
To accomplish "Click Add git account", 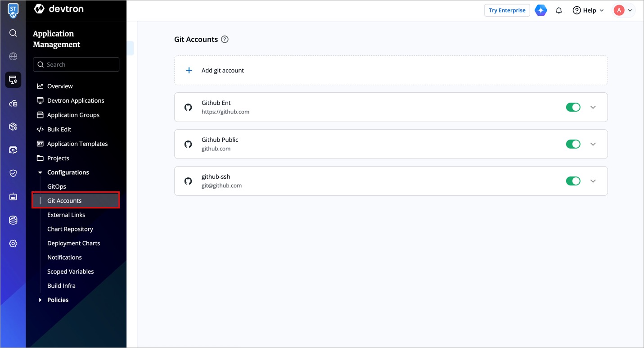I will click(x=222, y=70).
